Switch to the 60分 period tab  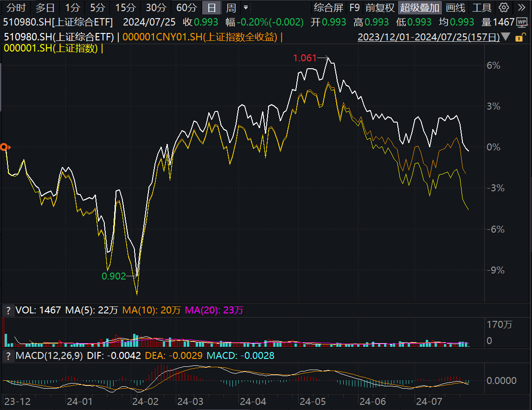186,8
